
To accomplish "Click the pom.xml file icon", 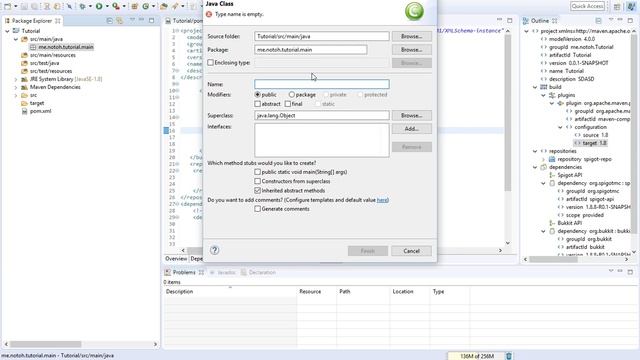I will point(24,111).
